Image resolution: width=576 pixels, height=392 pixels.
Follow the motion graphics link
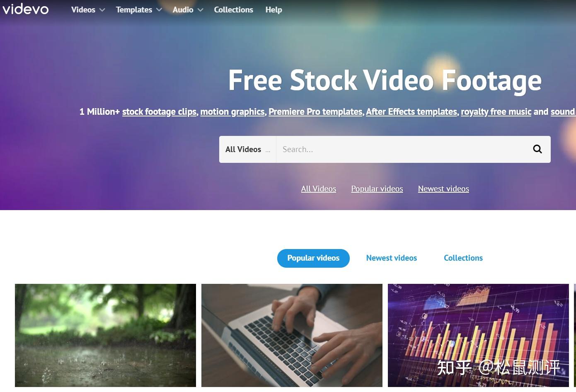click(232, 112)
